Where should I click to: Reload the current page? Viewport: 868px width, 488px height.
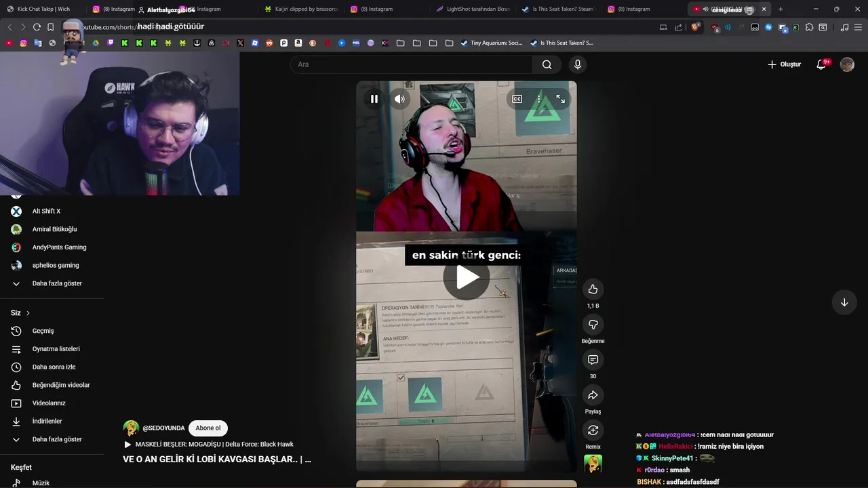[x=37, y=27]
